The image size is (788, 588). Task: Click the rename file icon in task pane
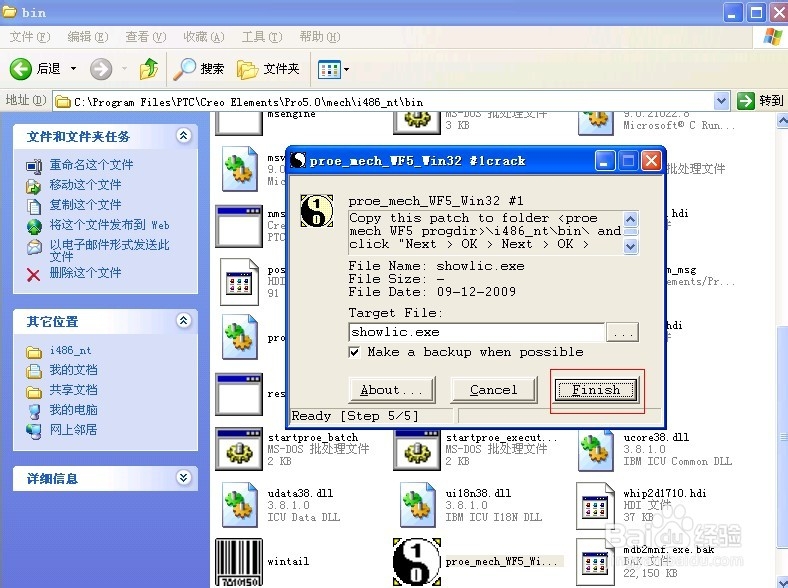34,166
